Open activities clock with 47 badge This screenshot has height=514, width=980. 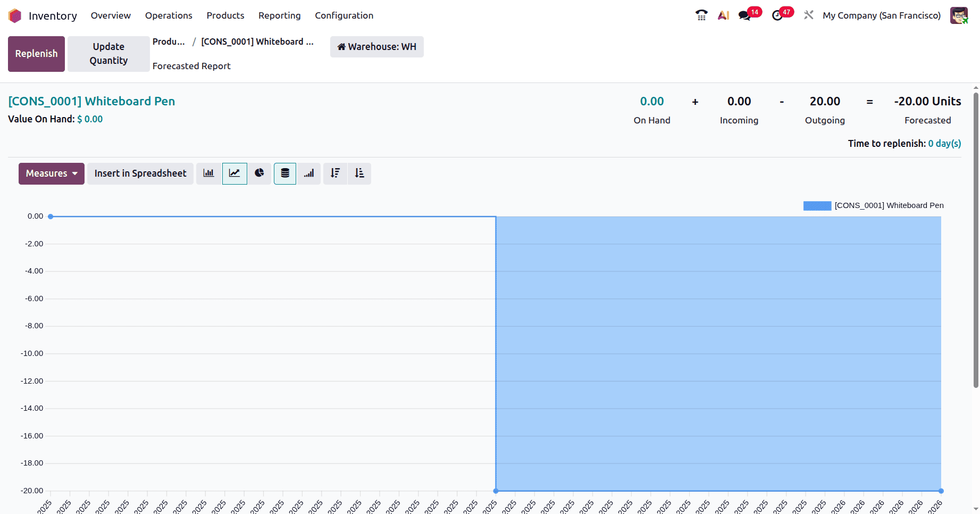777,15
